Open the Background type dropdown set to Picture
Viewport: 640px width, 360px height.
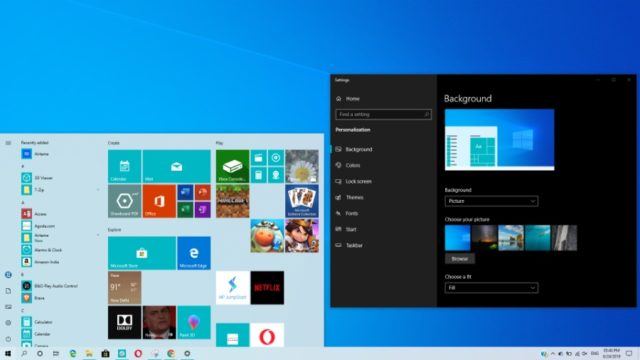click(491, 201)
